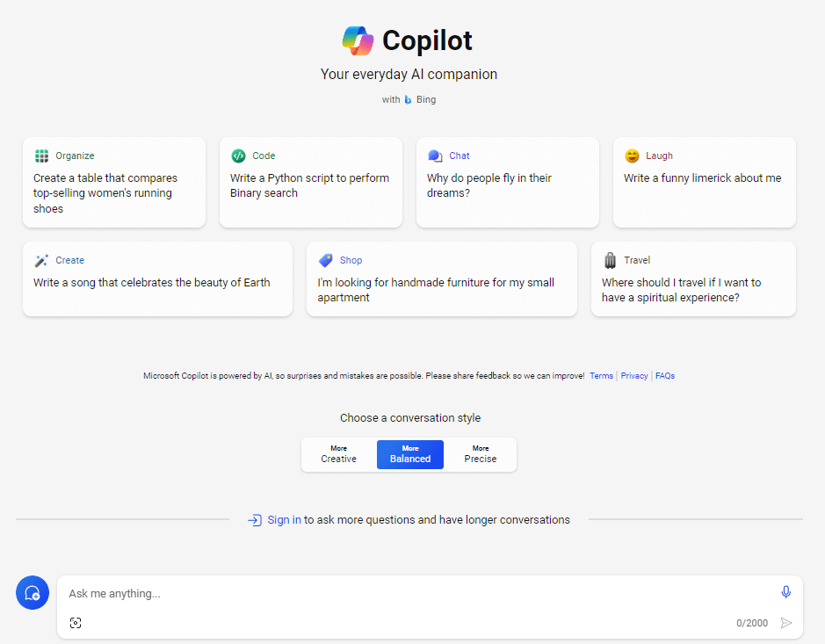Pick the handmade furniture Shop suggestion

[441, 279]
